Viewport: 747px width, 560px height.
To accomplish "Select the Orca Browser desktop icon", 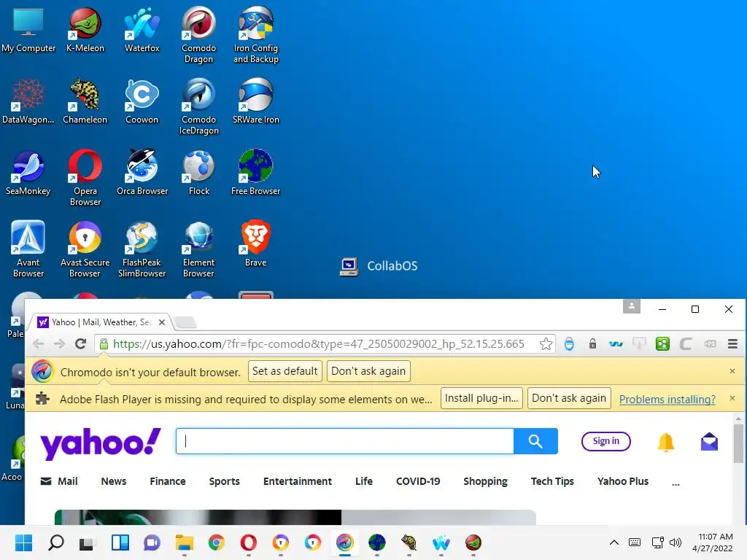I will [142, 172].
